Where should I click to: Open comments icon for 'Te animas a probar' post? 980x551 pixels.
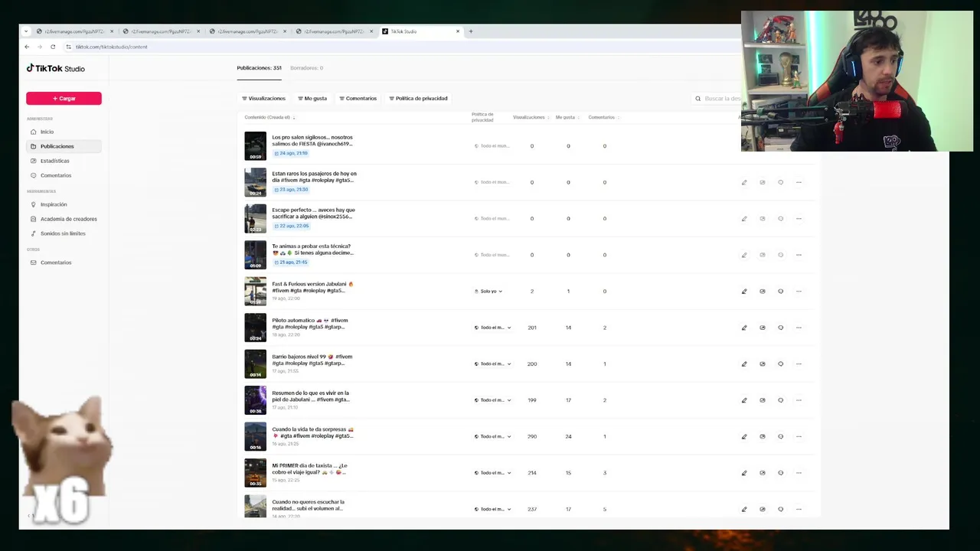coord(781,255)
